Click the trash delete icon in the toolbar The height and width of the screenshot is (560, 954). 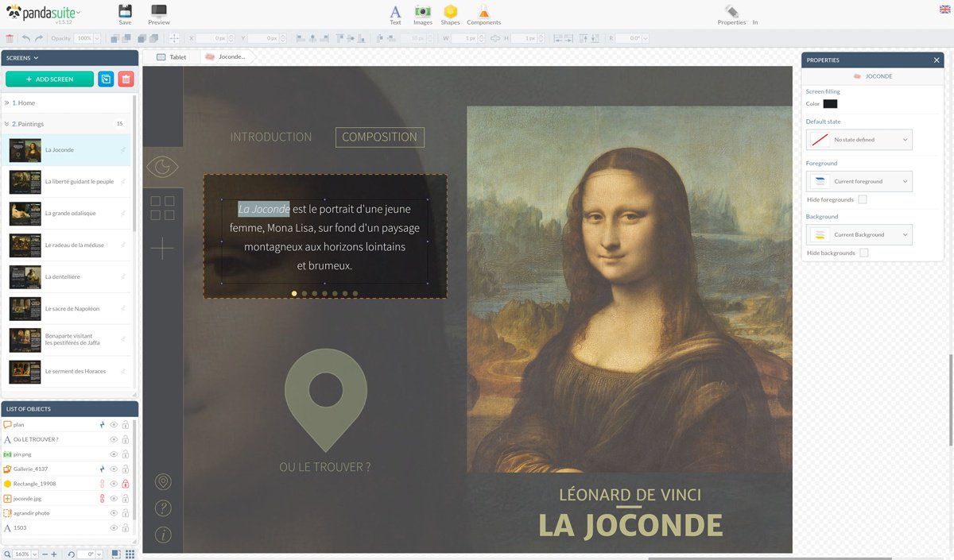click(x=10, y=38)
